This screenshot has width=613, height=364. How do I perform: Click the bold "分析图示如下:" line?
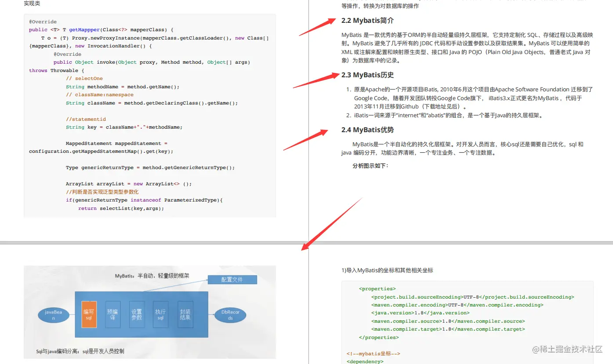coord(370,166)
